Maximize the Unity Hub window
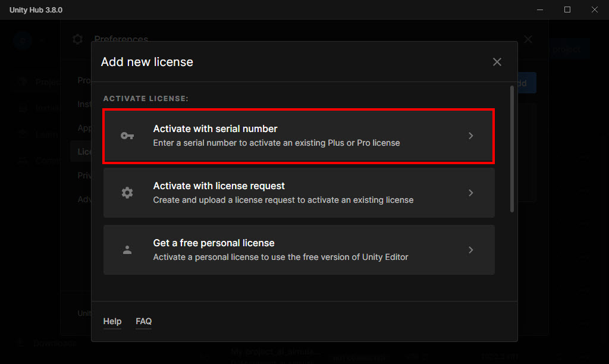 (x=567, y=10)
